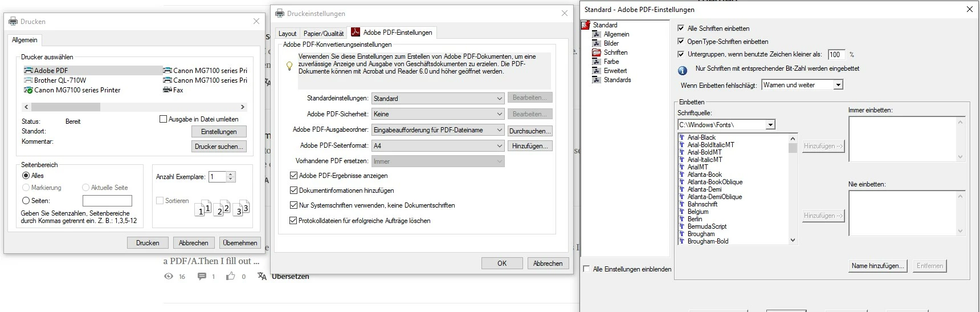This screenshot has height=312, width=980.
Task: Click the Übersetzen link
Action: 291,276
